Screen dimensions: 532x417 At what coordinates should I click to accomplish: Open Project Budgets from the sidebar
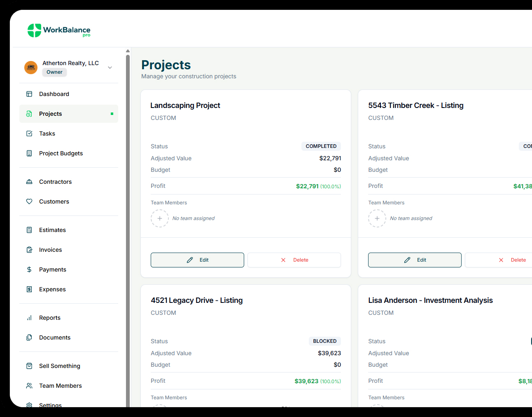(x=61, y=153)
